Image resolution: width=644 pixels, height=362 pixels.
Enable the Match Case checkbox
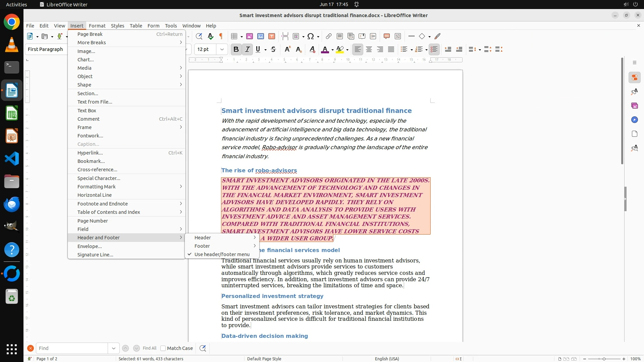(x=163, y=348)
